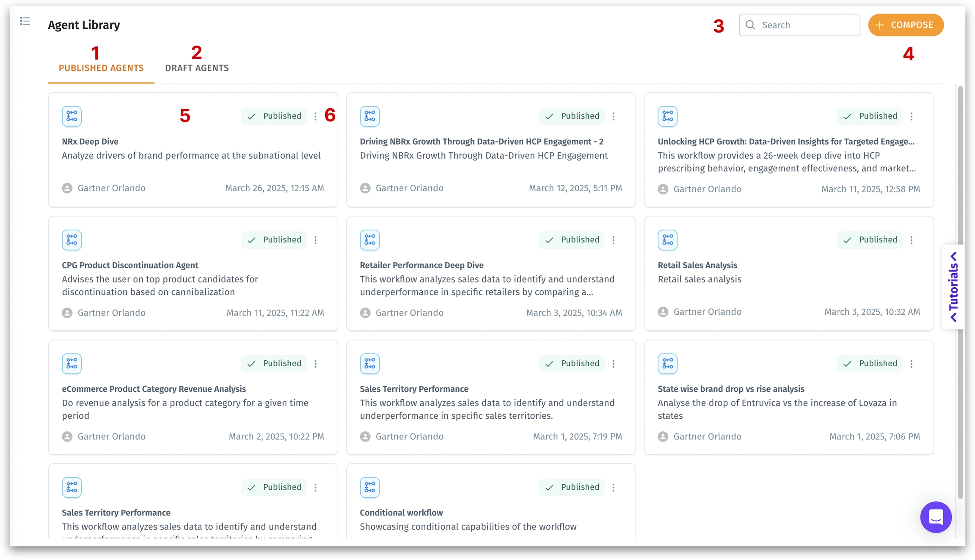Open the kebab menu on the Conditional workflow card
Image resolution: width=975 pixels, height=560 pixels.
[x=614, y=487]
